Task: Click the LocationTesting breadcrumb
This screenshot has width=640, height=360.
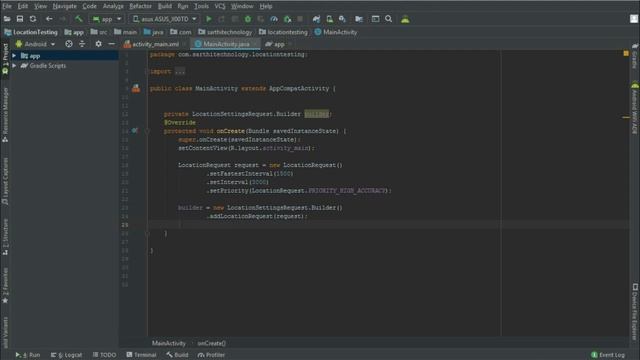Action: pos(31,32)
